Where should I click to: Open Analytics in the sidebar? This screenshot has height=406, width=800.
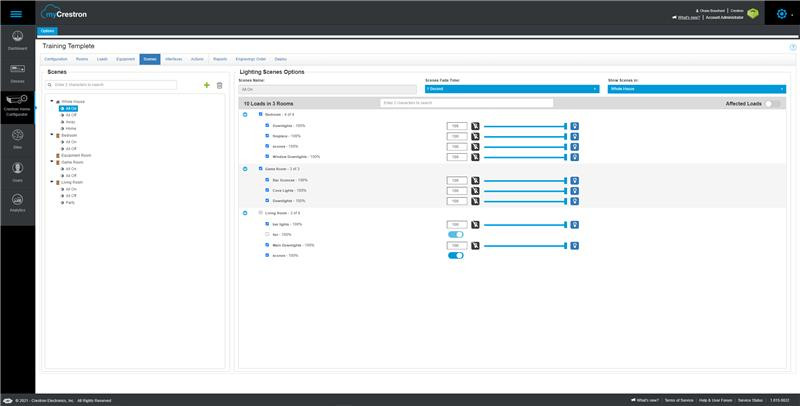(x=17, y=202)
